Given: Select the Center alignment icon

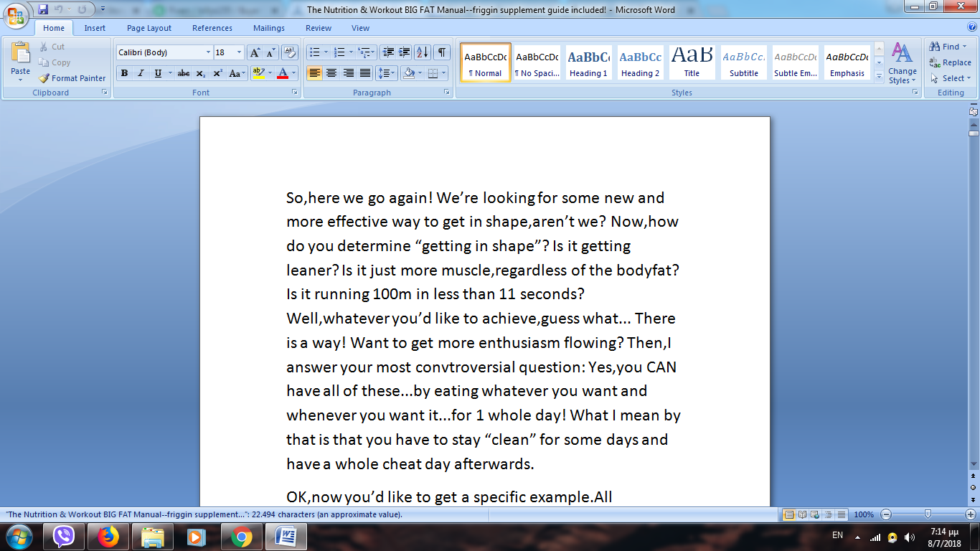Looking at the screenshot, I should tap(331, 73).
